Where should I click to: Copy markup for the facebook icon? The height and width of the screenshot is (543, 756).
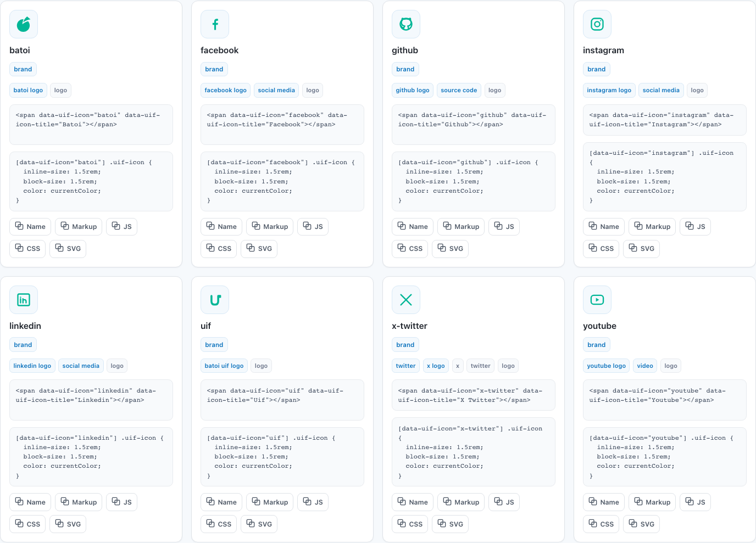click(x=270, y=227)
